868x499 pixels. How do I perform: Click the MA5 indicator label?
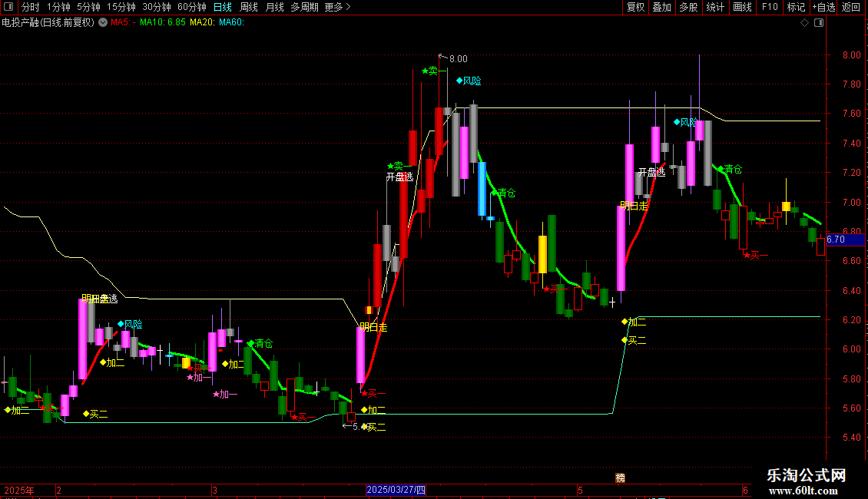(x=123, y=22)
